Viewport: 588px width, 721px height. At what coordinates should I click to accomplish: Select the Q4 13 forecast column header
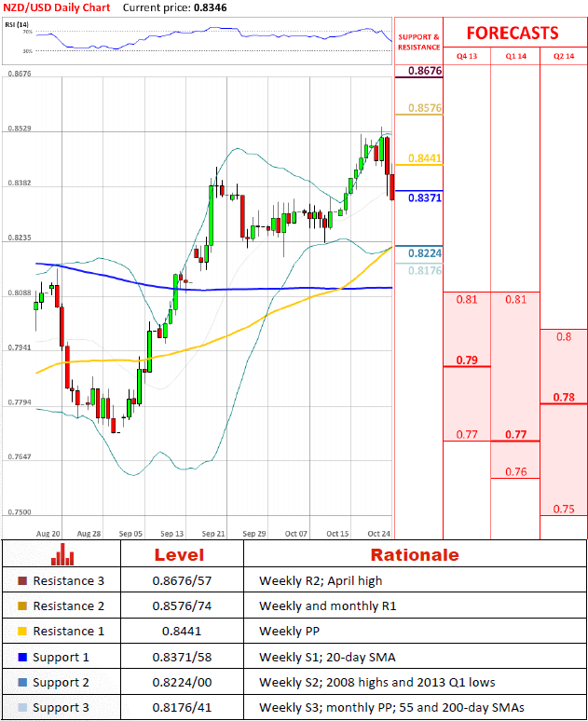pos(467,56)
